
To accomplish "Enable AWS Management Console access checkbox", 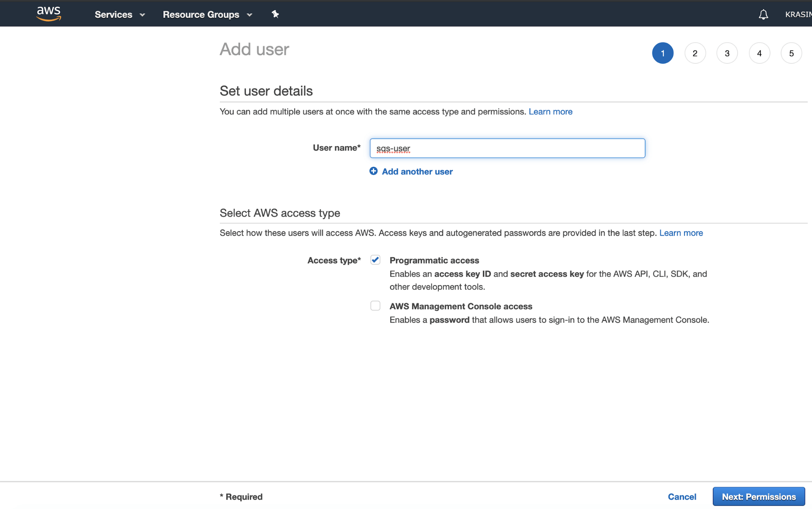I will (x=375, y=305).
